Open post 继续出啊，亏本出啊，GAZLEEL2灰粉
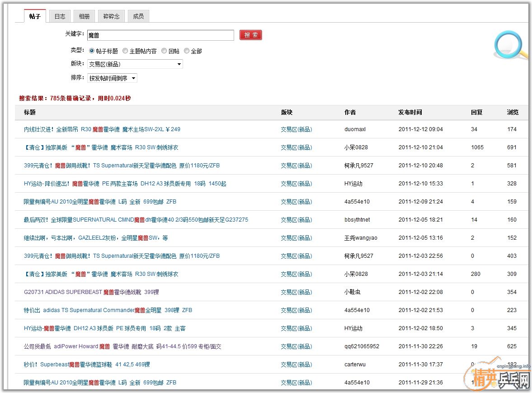Image resolution: width=532 pixels, height=393 pixels. point(96,238)
